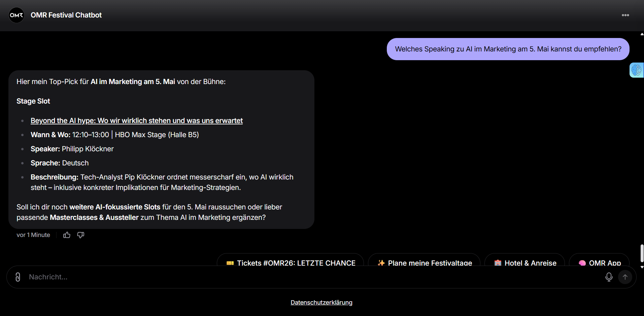This screenshot has width=644, height=316.
Task: Attach a file with the paperclip icon
Action: tap(18, 277)
